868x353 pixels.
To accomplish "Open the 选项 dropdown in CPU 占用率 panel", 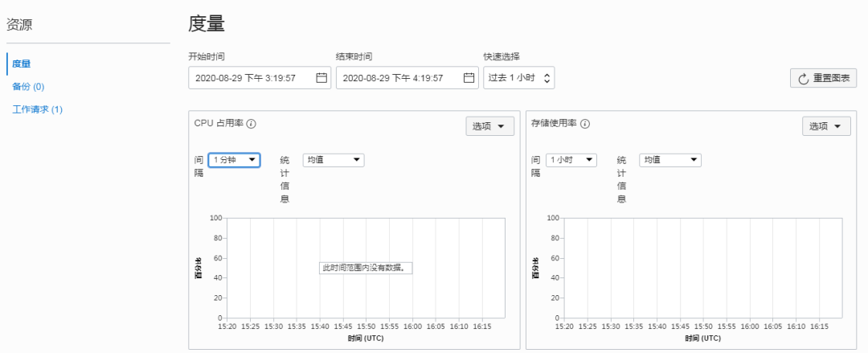I will pos(490,126).
